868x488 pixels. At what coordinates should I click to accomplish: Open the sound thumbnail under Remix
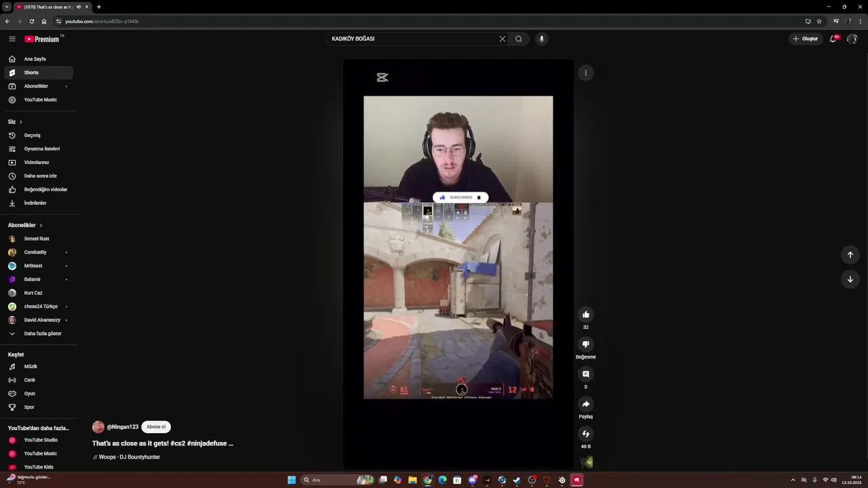[586, 462]
